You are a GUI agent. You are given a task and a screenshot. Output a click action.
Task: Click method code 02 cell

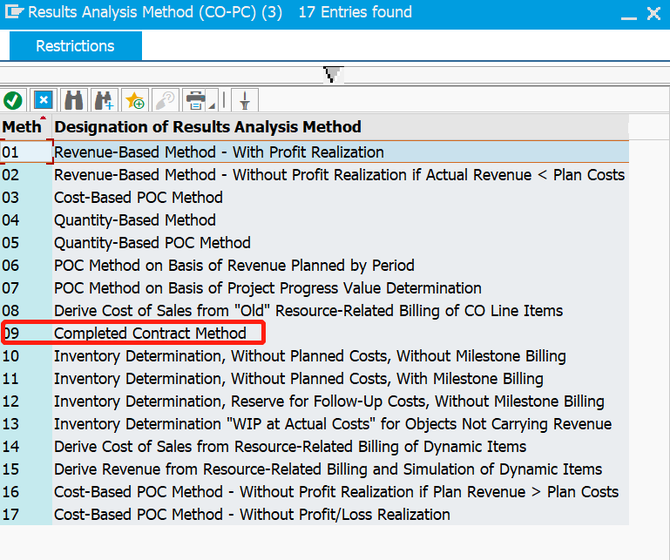(x=26, y=175)
